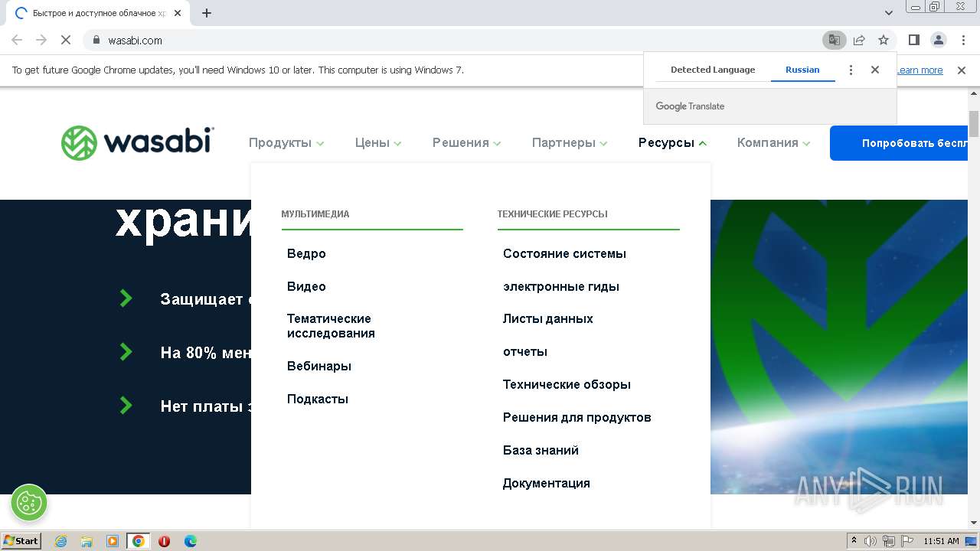Stop loading the page
980x551 pixels.
pos(66,40)
